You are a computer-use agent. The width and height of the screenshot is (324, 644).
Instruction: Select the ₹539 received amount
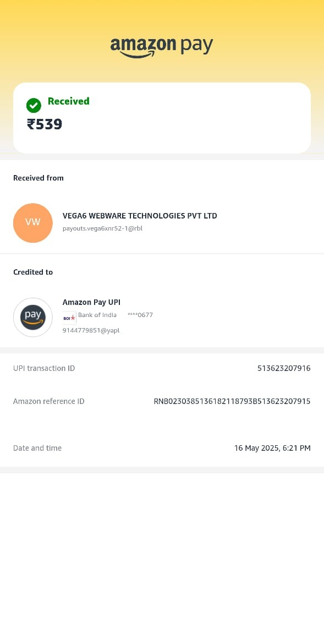point(45,124)
